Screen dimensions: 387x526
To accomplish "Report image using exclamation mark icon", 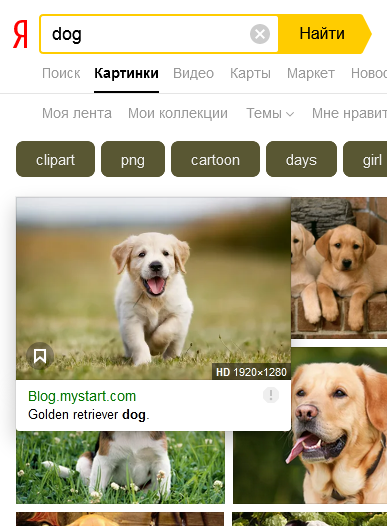I will [x=271, y=395].
